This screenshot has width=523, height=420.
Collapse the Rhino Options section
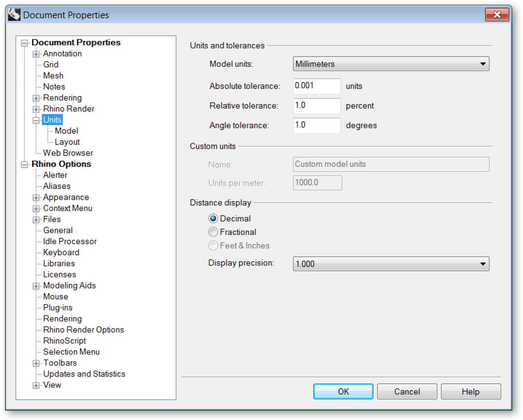(24, 164)
